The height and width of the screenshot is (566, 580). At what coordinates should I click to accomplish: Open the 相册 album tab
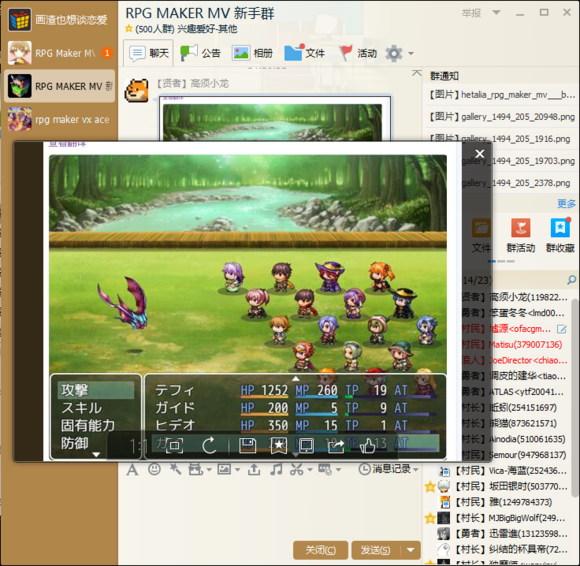pos(252,53)
